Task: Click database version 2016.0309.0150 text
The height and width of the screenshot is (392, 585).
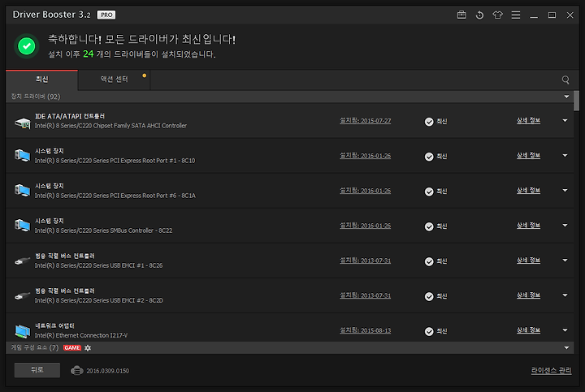Action: point(108,371)
